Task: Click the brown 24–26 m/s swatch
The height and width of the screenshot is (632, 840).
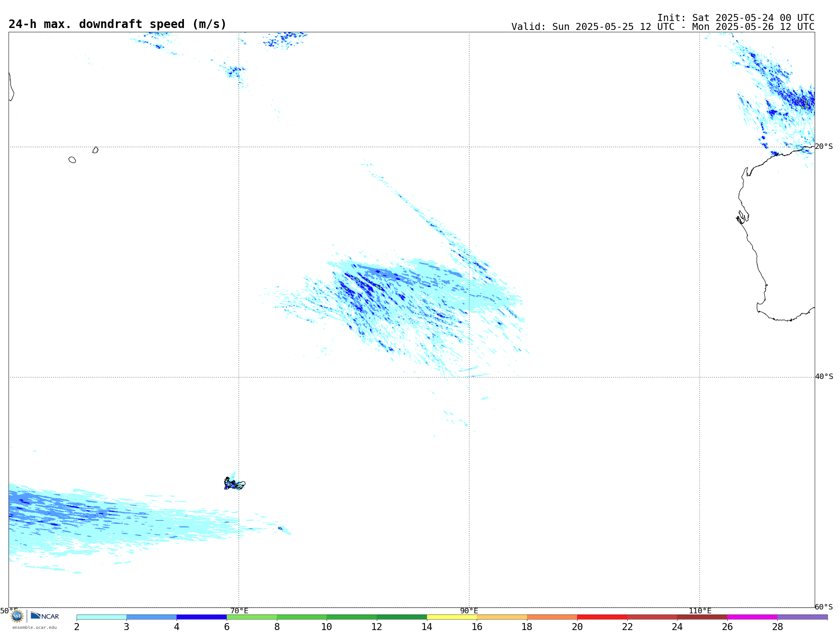Action: (702, 617)
